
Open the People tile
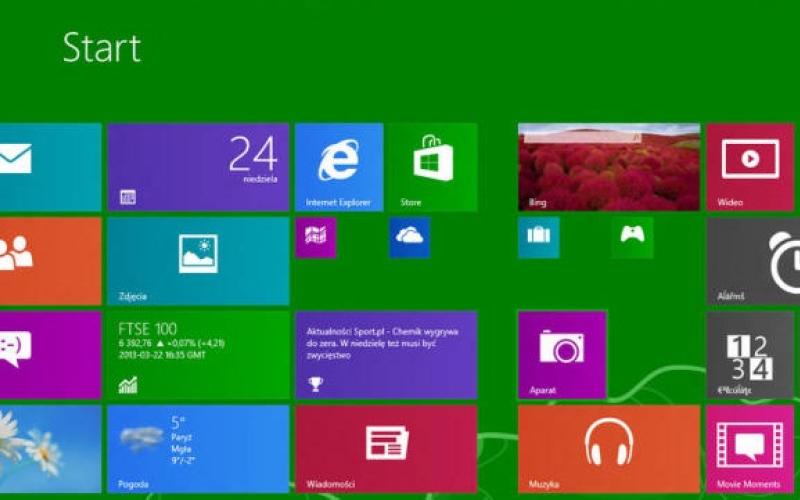point(50,261)
